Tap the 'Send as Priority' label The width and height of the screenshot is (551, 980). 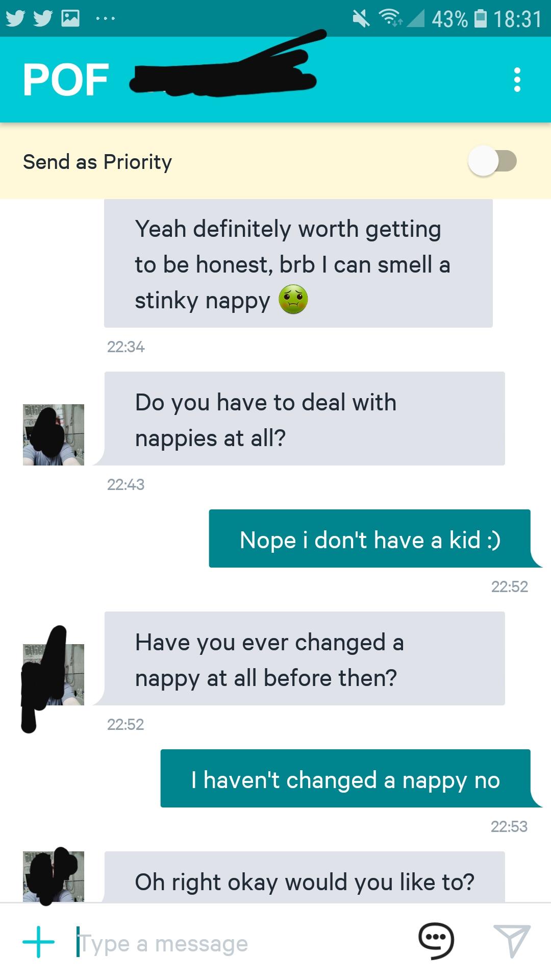[97, 162]
